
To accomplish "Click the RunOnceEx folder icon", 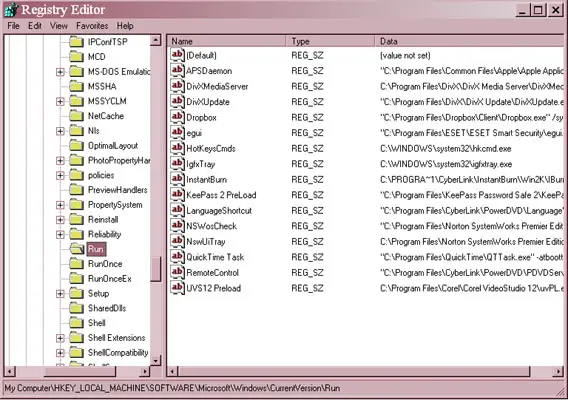I will coord(76,278).
